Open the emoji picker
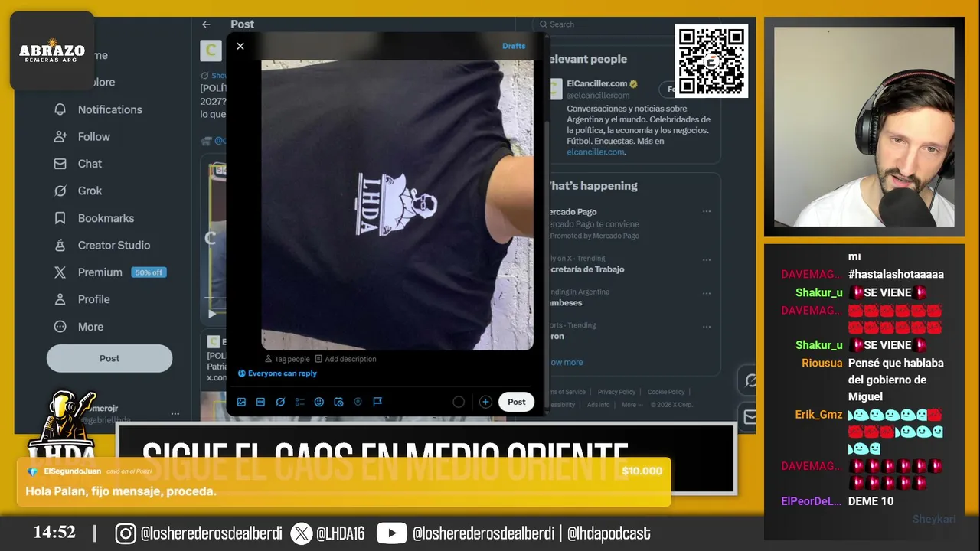The width and height of the screenshot is (980, 551). (x=319, y=402)
